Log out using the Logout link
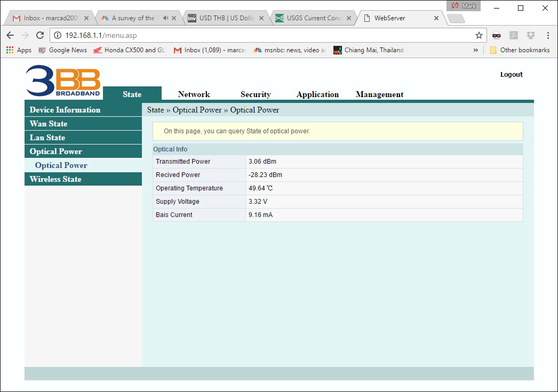558x392 pixels. pyautogui.click(x=512, y=74)
